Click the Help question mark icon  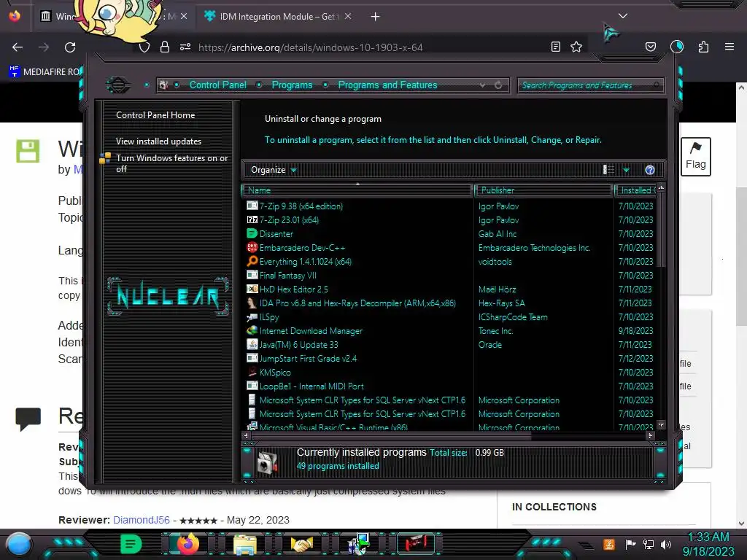[650, 170]
